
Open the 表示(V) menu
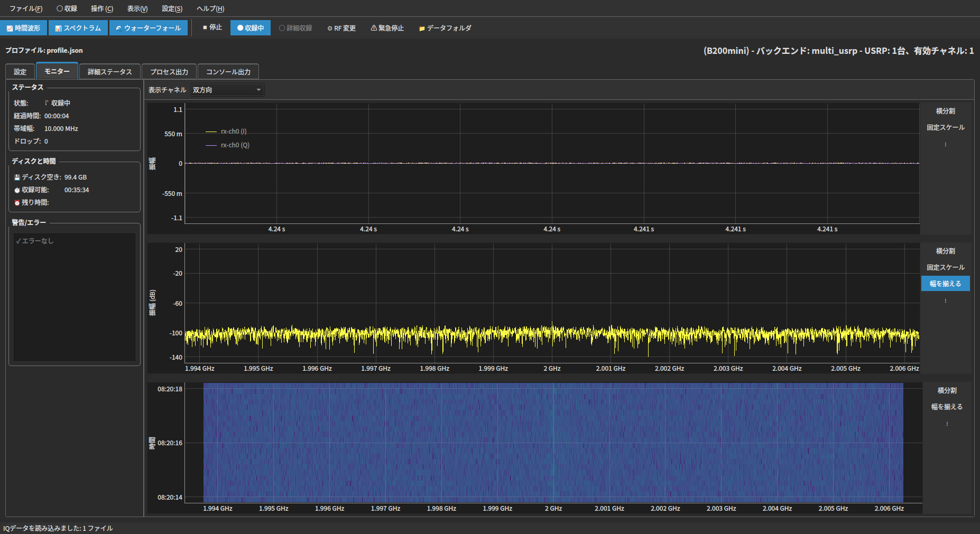coord(137,8)
